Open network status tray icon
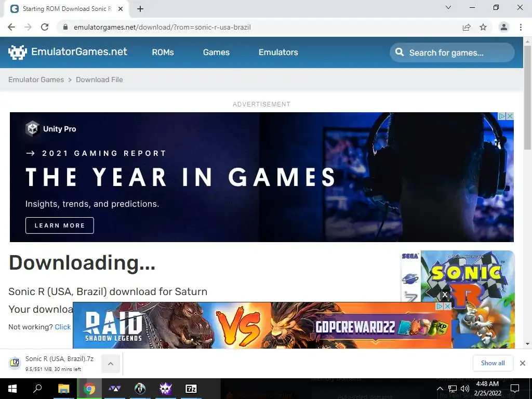Screen dimensions: 532x399 click(453, 389)
